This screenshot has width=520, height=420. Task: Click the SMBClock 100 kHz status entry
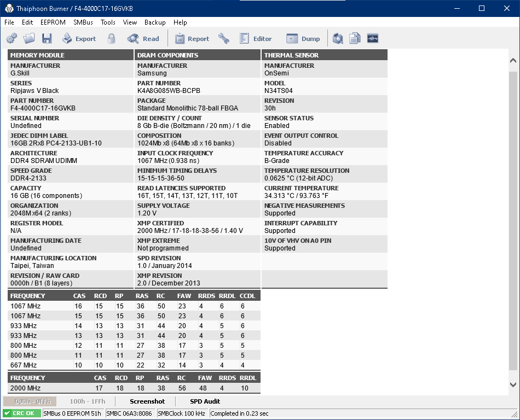(181, 413)
